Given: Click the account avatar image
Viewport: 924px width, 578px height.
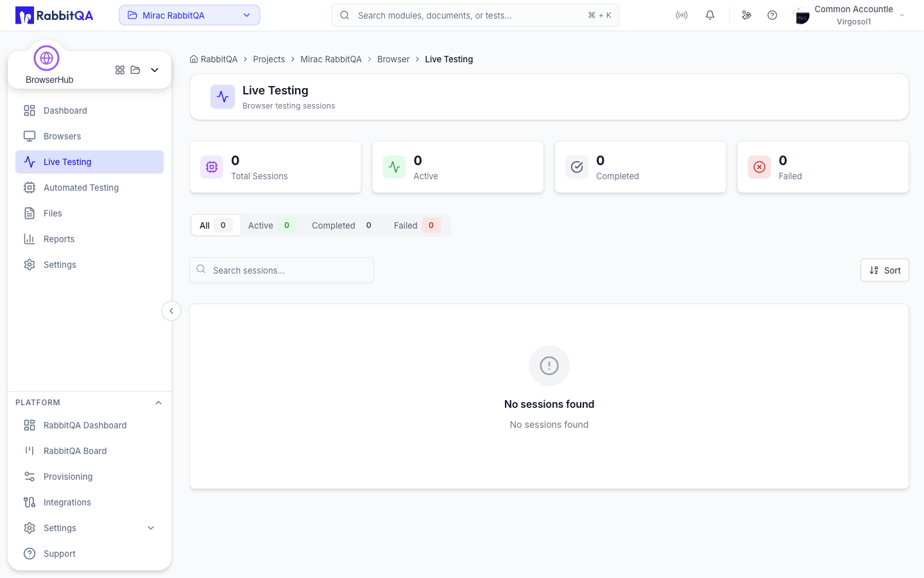Looking at the screenshot, I should pos(801,15).
